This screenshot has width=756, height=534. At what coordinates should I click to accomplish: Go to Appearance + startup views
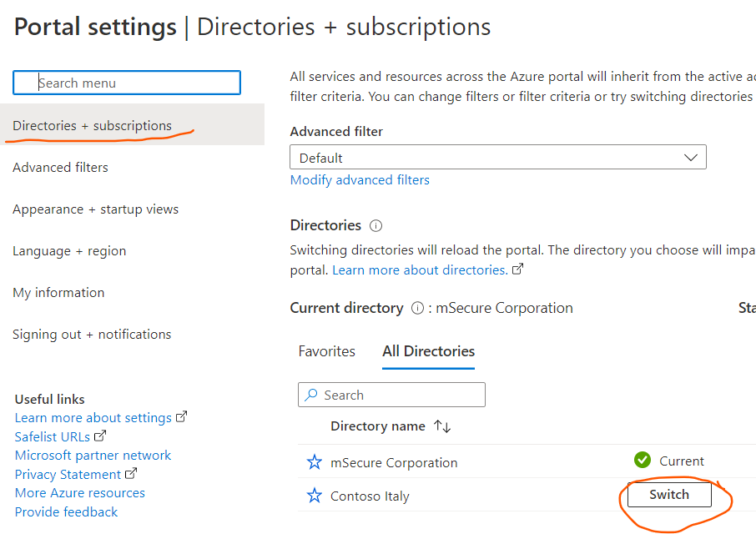click(x=96, y=209)
